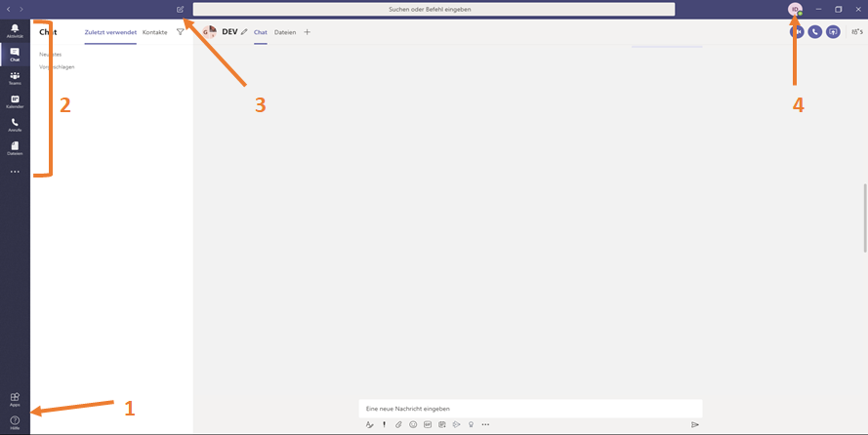This screenshot has width=868, height=435.
Task: Open Dateien in the left sidebar
Action: [15, 148]
